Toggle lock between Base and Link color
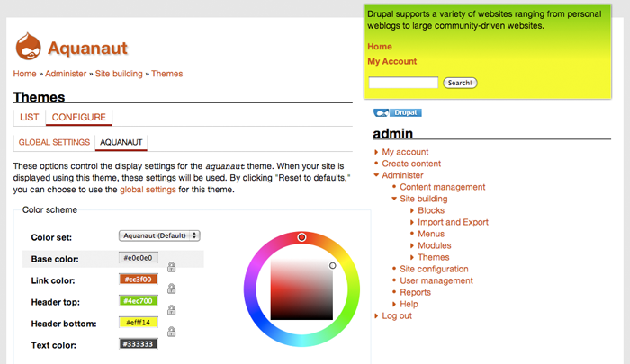 point(171,267)
